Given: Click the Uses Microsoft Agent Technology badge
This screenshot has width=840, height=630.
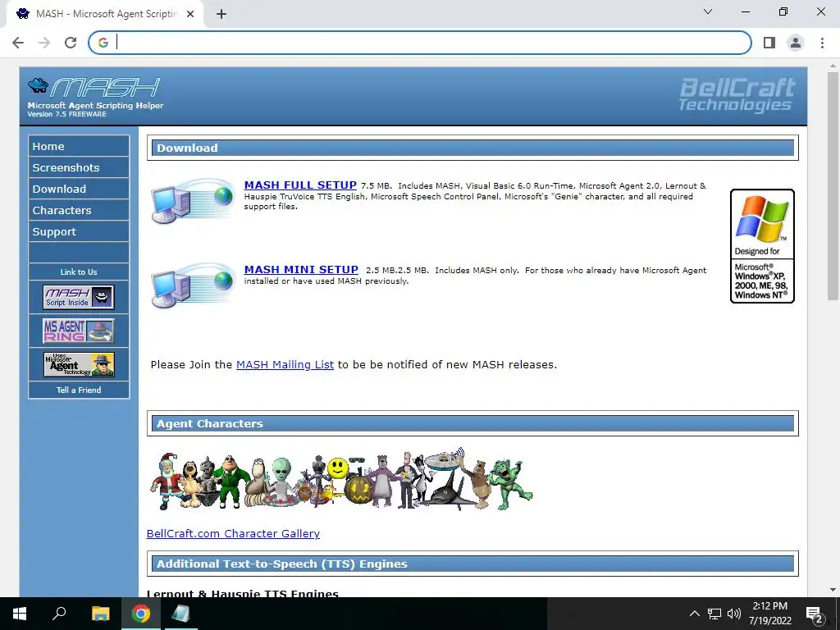Looking at the screenshot, I should 79,365.
